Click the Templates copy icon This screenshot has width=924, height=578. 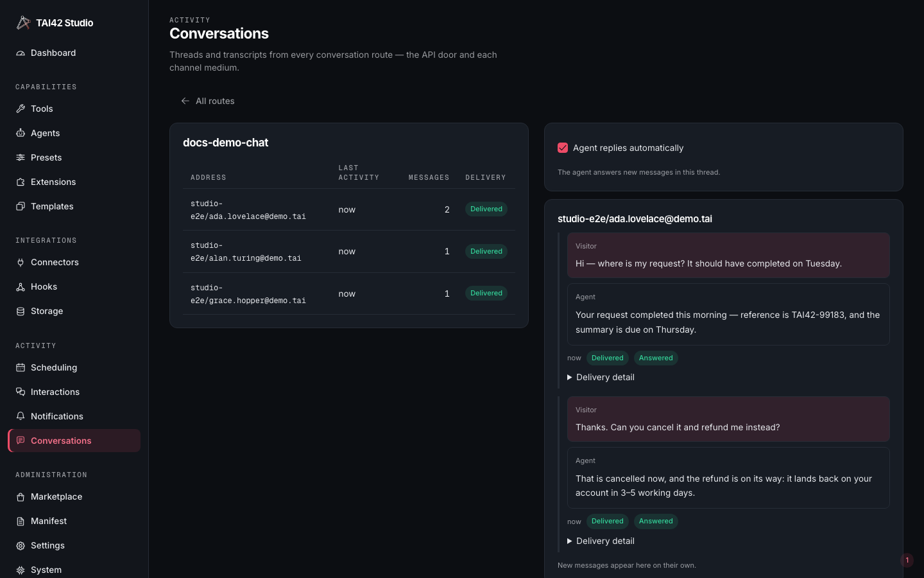[x=21, y=207]
